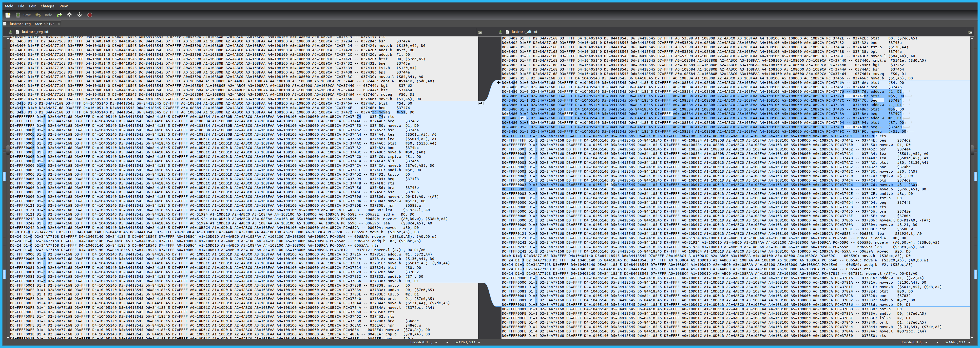Go to next change arrow

(x=79, y=15)
